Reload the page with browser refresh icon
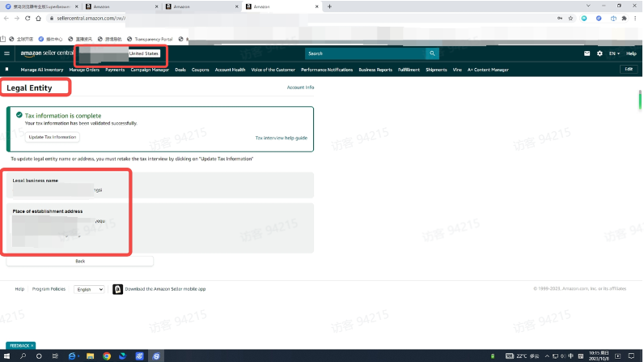This screenshot has height=362, width=644. (x=28, y=18)
